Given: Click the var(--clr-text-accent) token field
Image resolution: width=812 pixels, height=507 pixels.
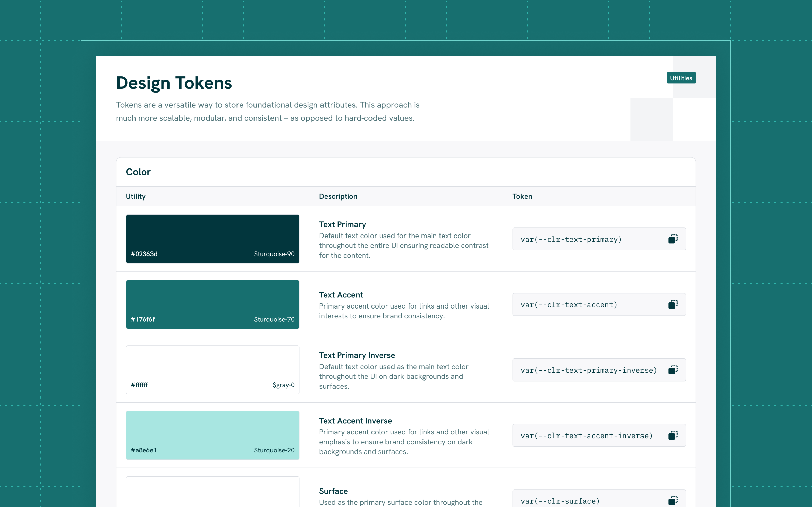Looking at the screenshot, I should coord(569,305).
